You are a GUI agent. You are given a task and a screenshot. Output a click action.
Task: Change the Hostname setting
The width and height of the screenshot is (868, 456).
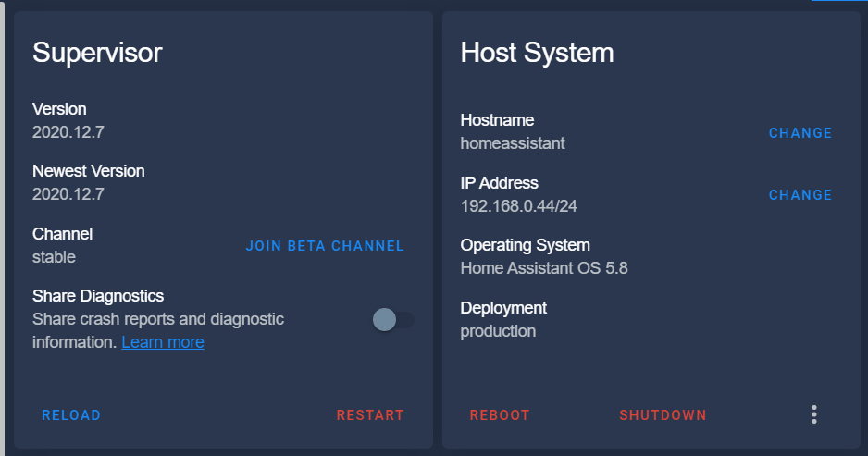tap(800, 133)
